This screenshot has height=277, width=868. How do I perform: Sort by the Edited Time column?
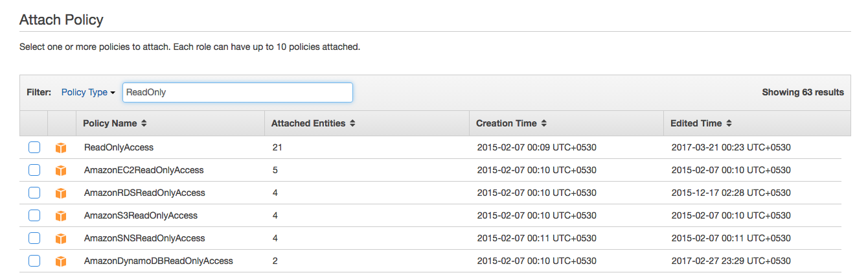(701, 123)
